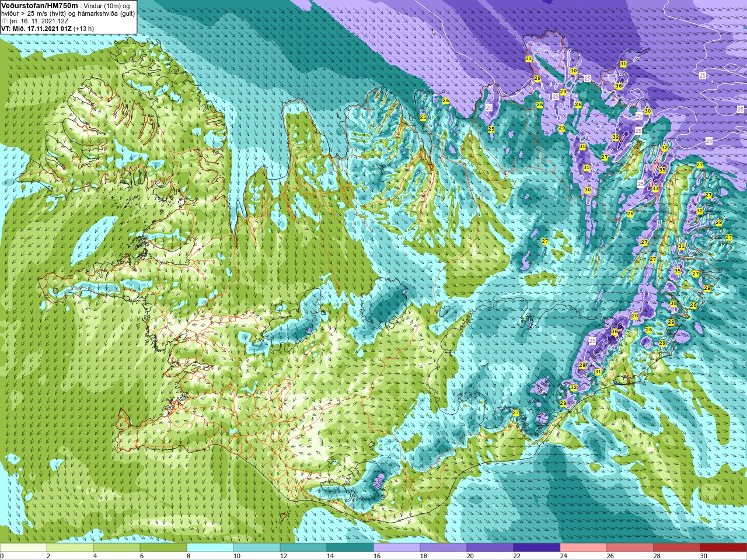The image size is (747, 560).
Task: Click the legend scale number '8'
Action: coord(189,556)
